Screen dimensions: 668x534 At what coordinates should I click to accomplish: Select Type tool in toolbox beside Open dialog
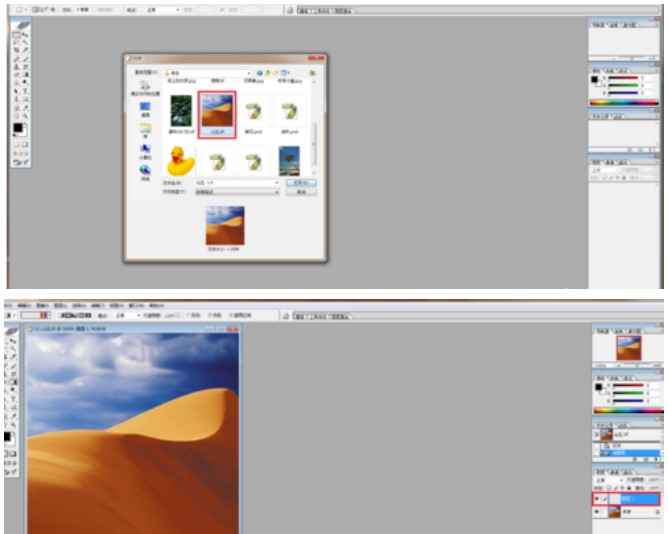tap(25, 91)
